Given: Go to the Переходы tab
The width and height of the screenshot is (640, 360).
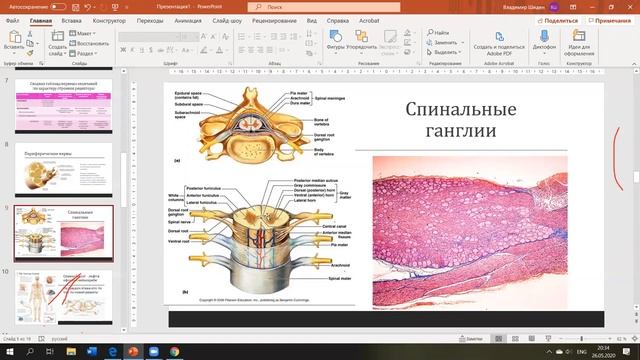Looking at the screenshot, I should pos(150,20).
